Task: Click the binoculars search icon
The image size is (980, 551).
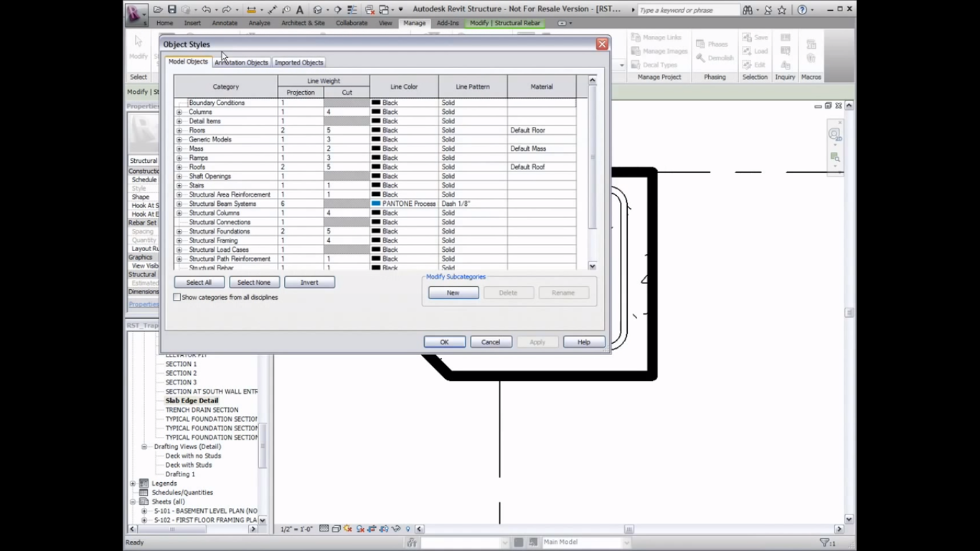Action: (748, 10)
